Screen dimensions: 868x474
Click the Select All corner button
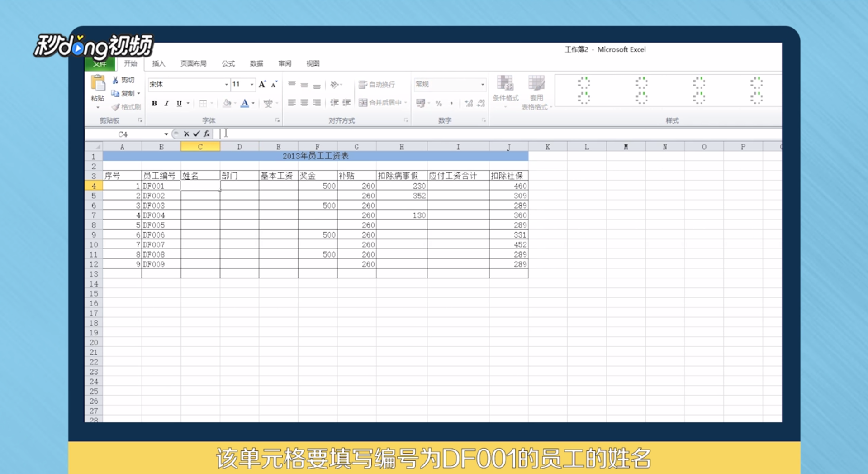pyautogui.click(x=94, y=147)
